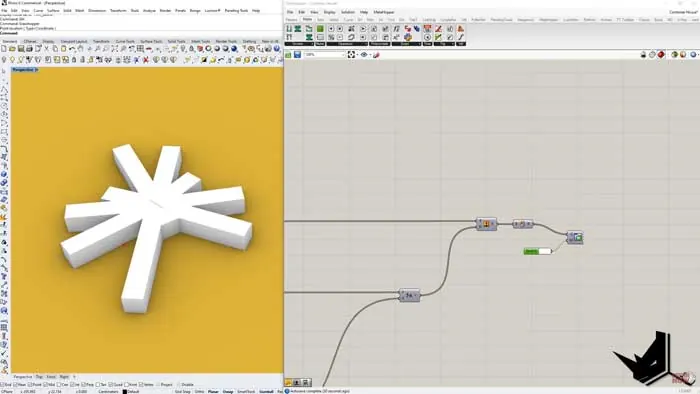Image resolution: width=700 pixels, height=394 pixels.
Task: Click the expression component on Grasshopper canvas
Action: pos(409,295)
